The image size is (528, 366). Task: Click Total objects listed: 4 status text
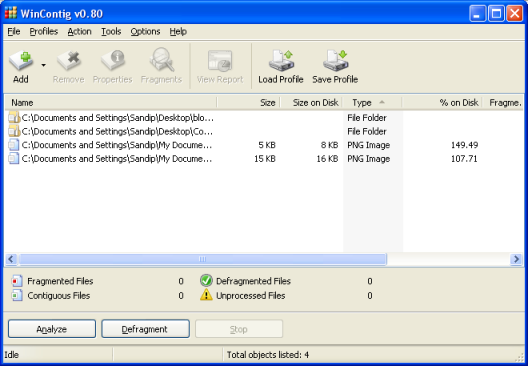tap(268, 355)
